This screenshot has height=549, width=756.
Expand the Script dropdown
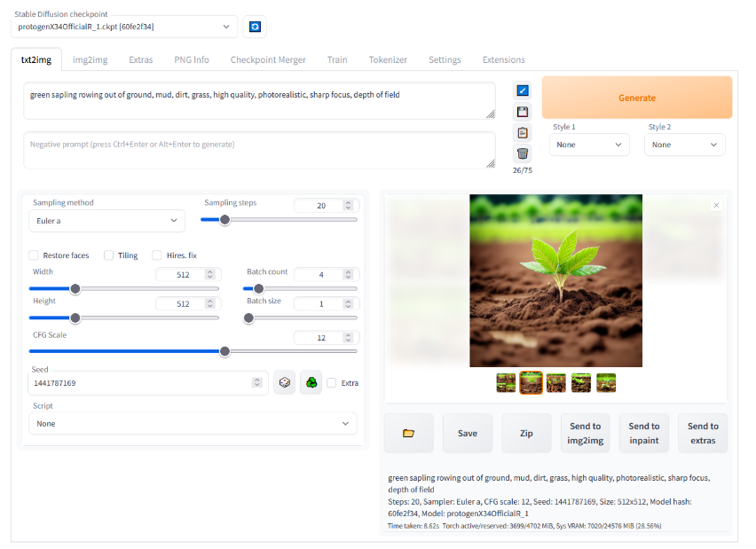pyautogui.click(x=193, y=423)
